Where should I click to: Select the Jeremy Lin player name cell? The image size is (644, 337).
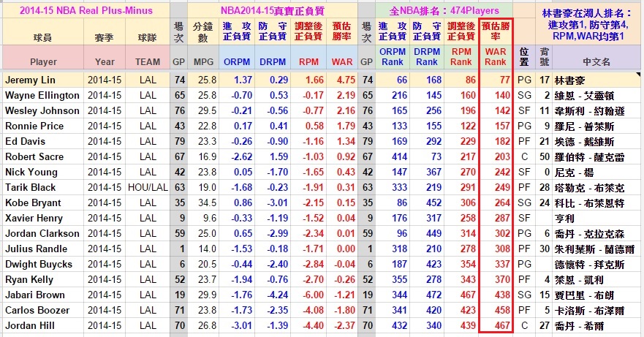tap(42, 80)
